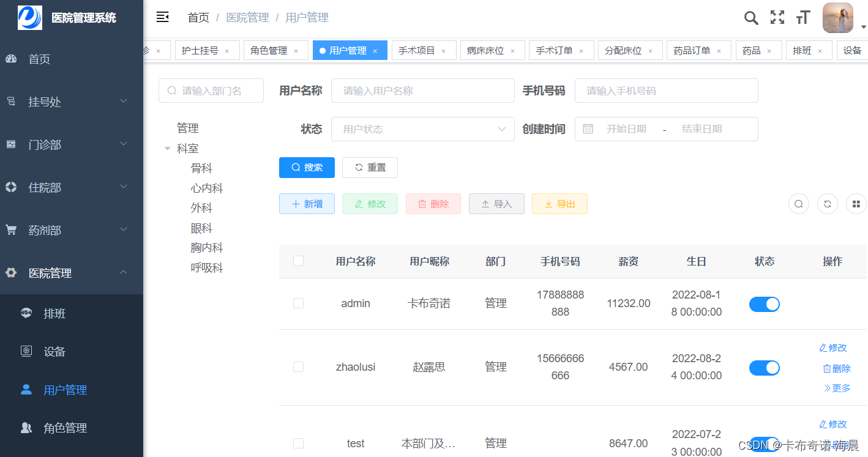868x457 pixels.
Task: Click the 首页 breadcrumb link
Action: (x=198, y=18)
